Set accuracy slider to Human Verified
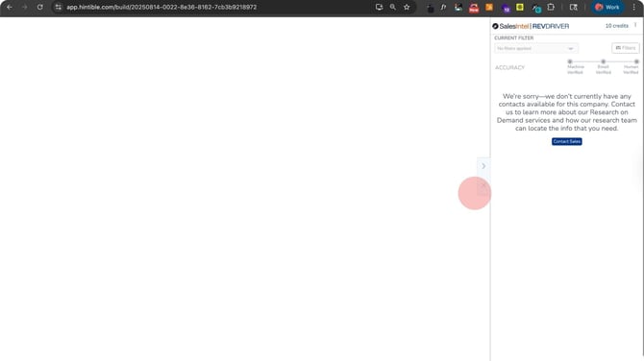644x361 pixels. pyautogui.click(x=636, y=61)
